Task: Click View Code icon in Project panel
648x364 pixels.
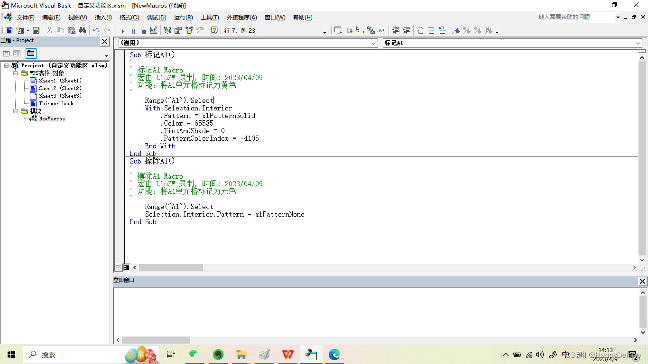Action: click(x=7, y=54)
